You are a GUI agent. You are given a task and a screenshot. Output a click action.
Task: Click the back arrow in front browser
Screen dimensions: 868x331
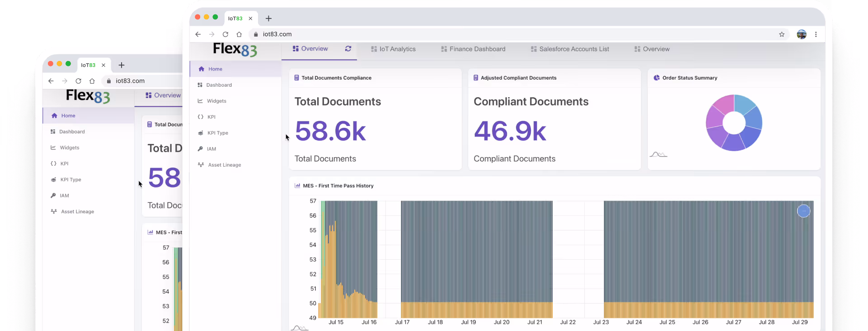pos(198,34)
